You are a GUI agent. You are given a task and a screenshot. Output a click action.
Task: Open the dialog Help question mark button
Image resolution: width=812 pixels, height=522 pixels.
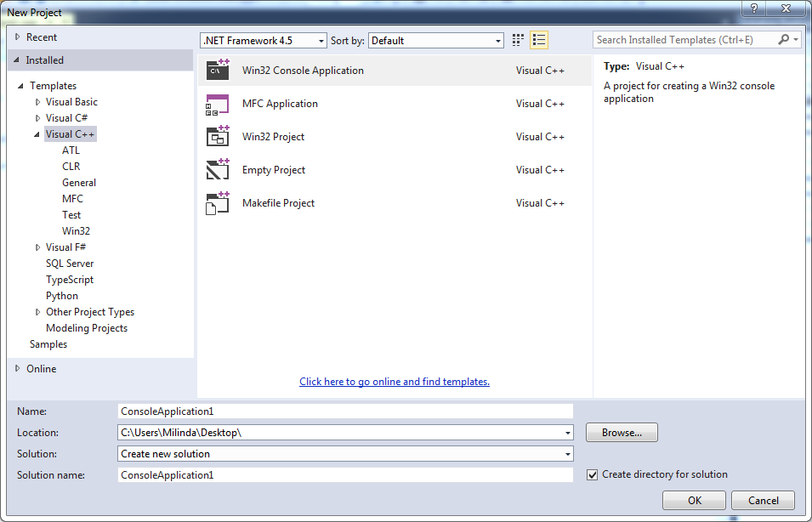pos(754,9)
